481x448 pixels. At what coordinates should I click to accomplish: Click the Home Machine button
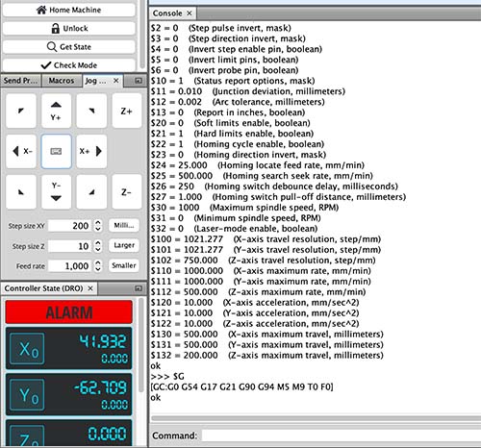(x=69, y=10)
